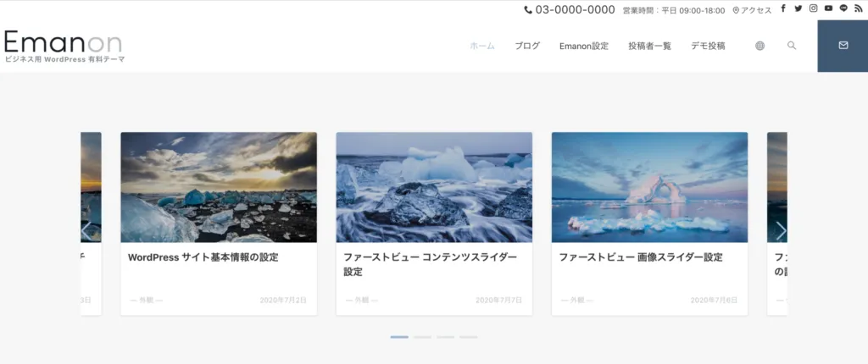Select the ブログ menu item

click(x=527, y=46)
